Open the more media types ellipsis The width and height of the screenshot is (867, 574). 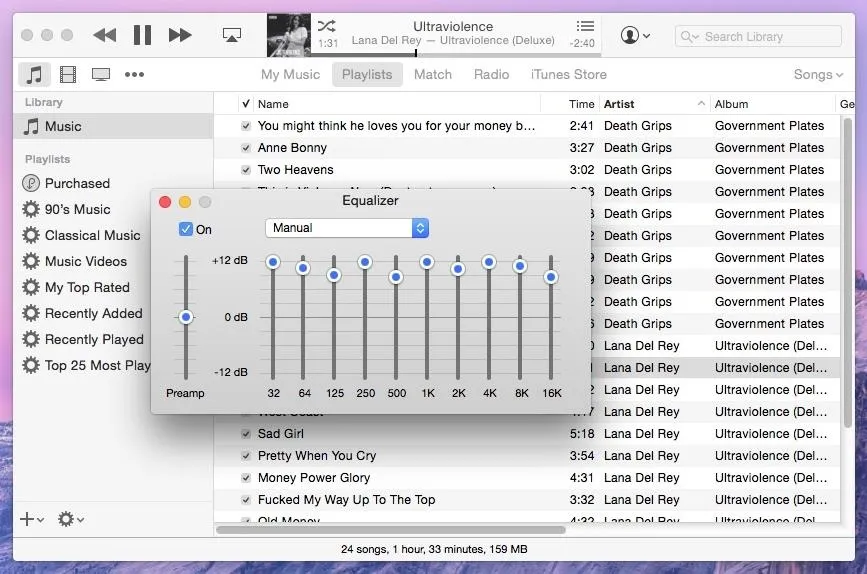click(x=134, y=74)
